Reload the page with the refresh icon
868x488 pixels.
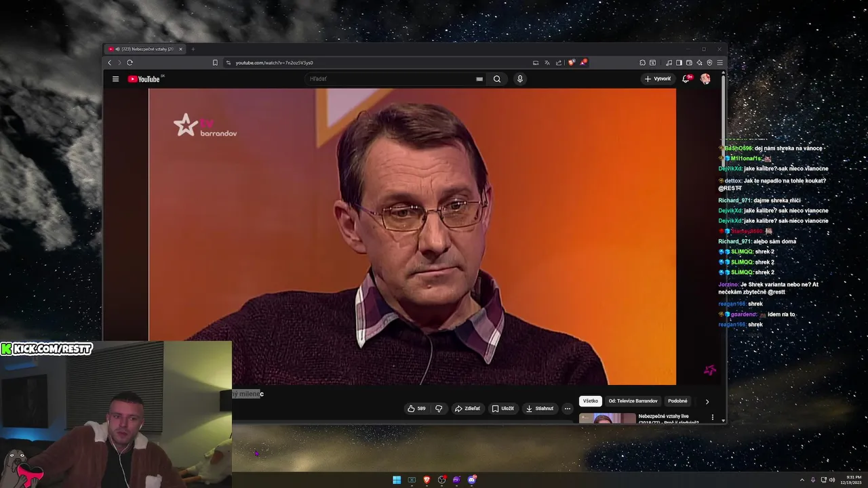[130, 62]
